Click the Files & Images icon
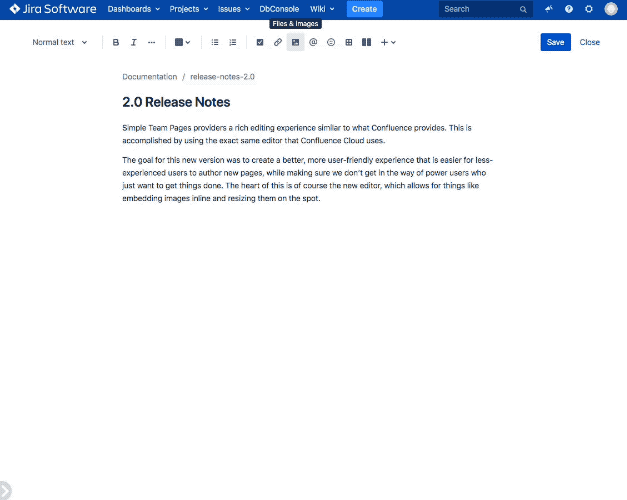The height and width of the screenshot is (500, 627). click(x=296, y=42)
